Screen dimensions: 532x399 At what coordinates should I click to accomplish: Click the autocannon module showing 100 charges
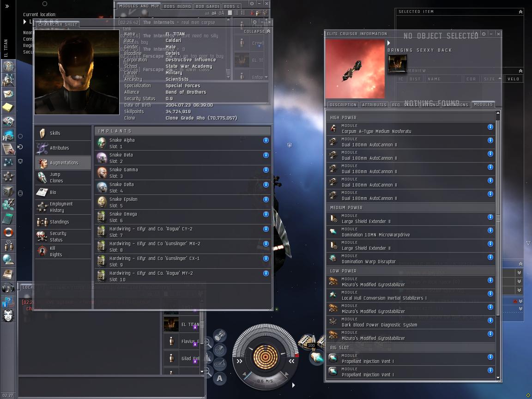pyautogui.click(x=308, y=342)
